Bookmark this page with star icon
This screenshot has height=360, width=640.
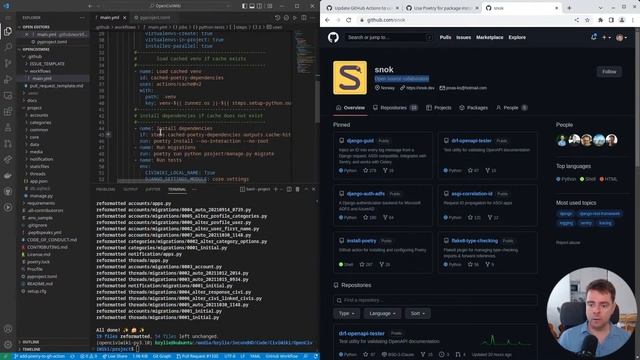point(587,20)
